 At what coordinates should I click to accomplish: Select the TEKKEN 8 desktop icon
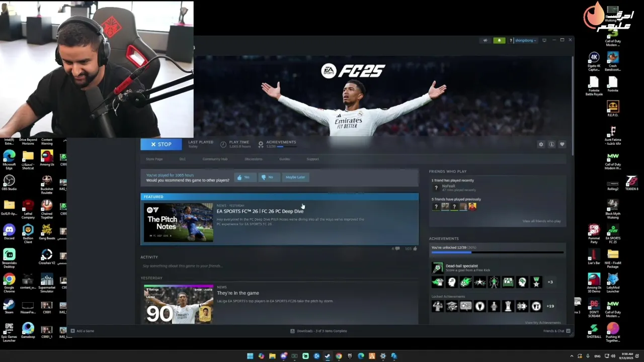point(631,183)
